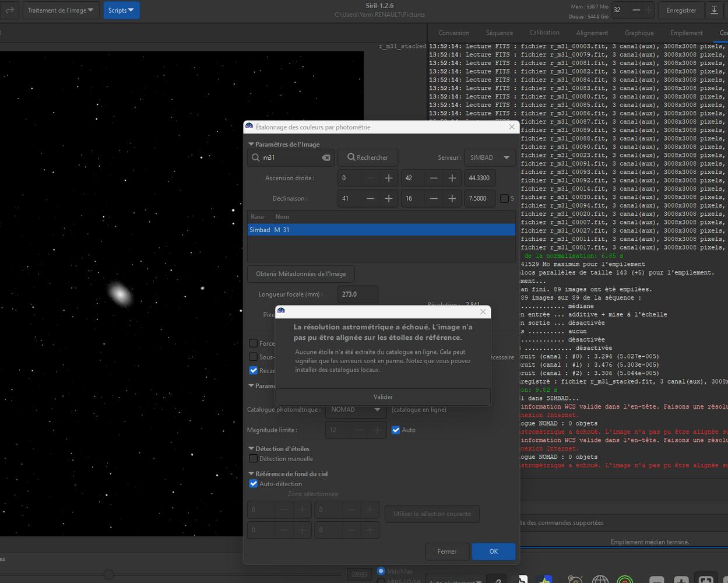Viewport: 728px width, 583px height.
Task: Uncheck Auto-détection for sky background reference
Action: tap(254, 484)
